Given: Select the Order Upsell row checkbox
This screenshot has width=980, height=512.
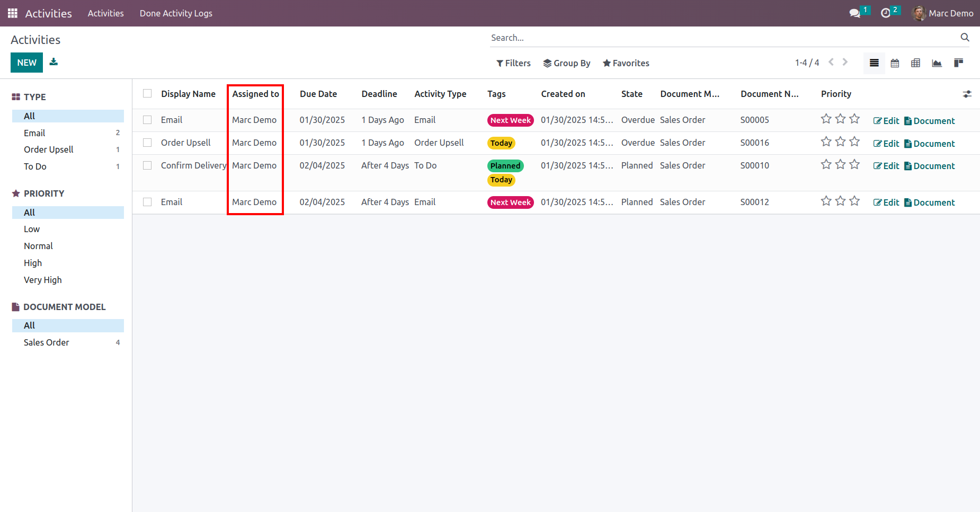Looking at the screenshot, I should 147,143.
